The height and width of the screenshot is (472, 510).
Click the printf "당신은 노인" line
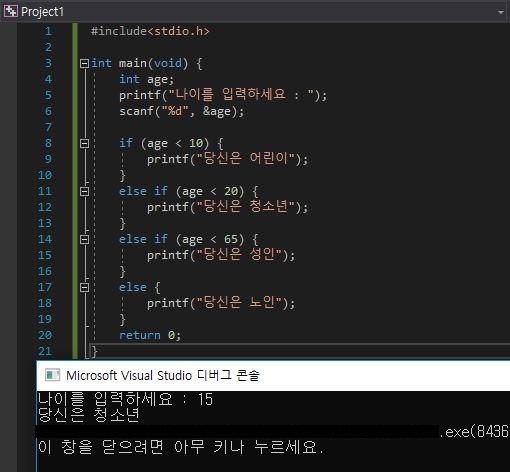[221, 303]
